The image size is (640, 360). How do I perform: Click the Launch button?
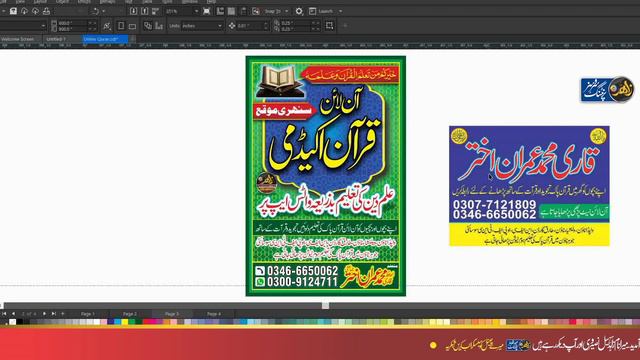322,11
